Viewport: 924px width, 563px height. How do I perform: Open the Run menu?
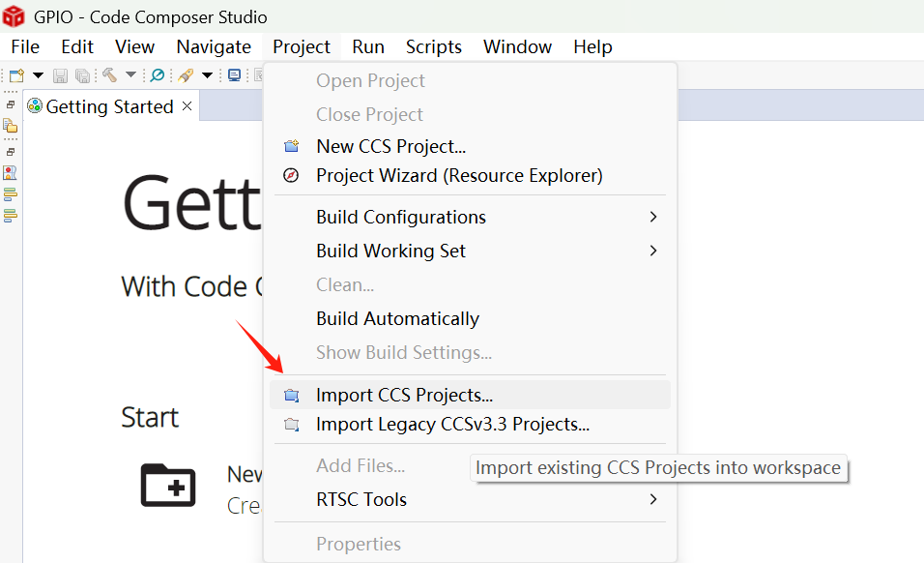pyautogui.click(x=367, y=46)
